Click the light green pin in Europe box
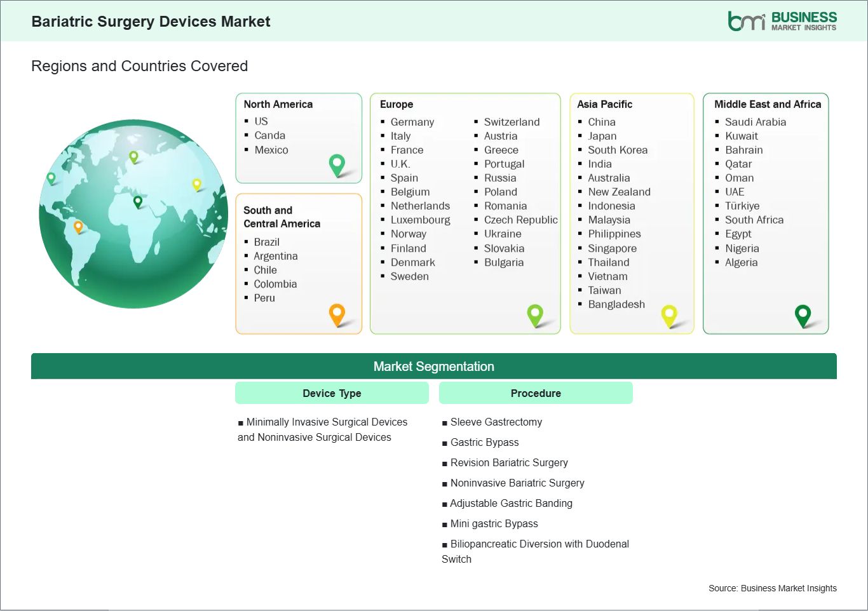This screenshot has width=868, height=611. (535, 314)
